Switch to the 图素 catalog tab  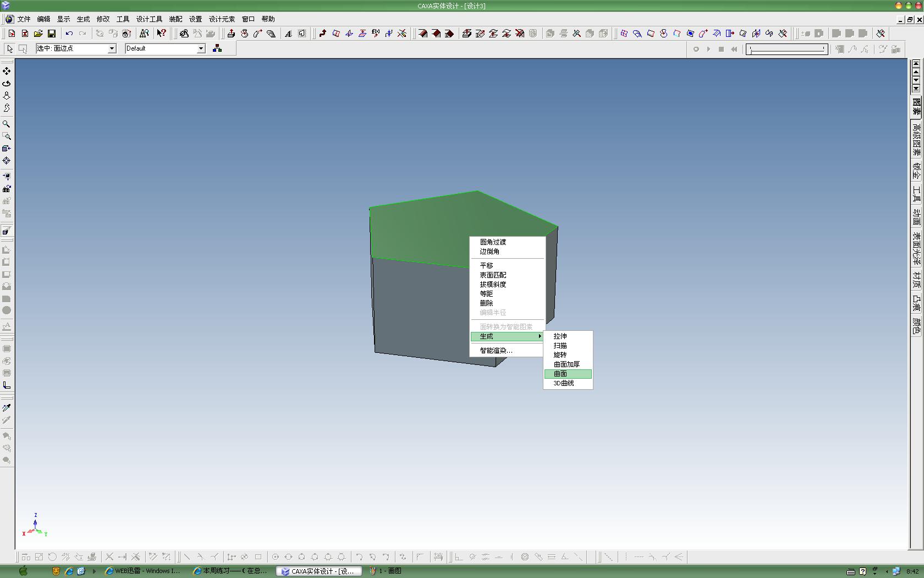(916, 106)
